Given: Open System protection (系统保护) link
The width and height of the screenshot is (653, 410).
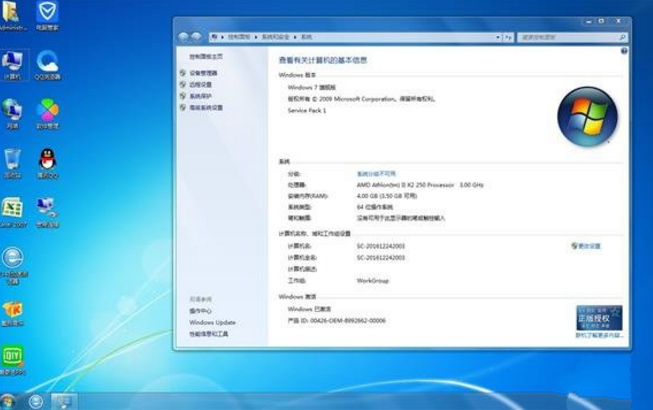Looking at the screenshot, I should tap(200, 96).
